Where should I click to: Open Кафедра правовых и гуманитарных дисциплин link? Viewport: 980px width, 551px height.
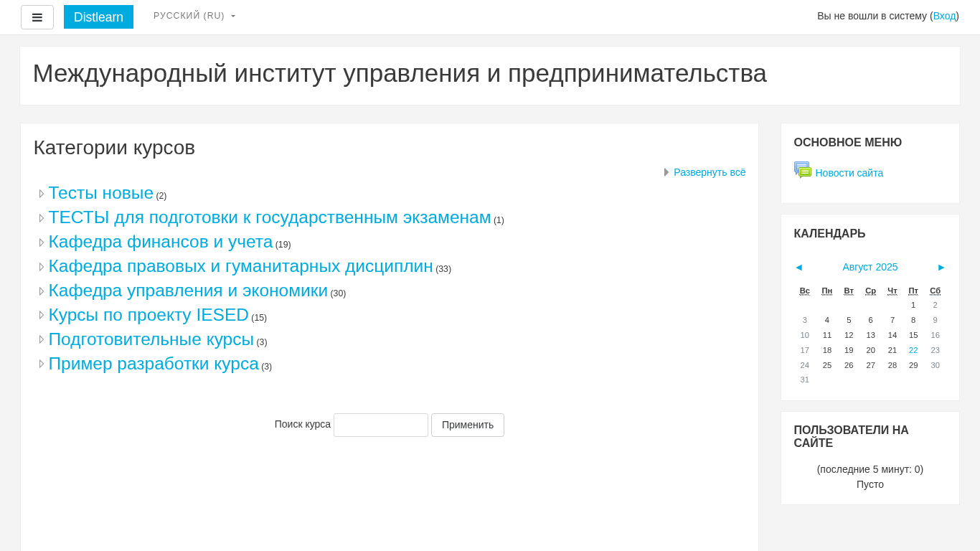[241, 266]
